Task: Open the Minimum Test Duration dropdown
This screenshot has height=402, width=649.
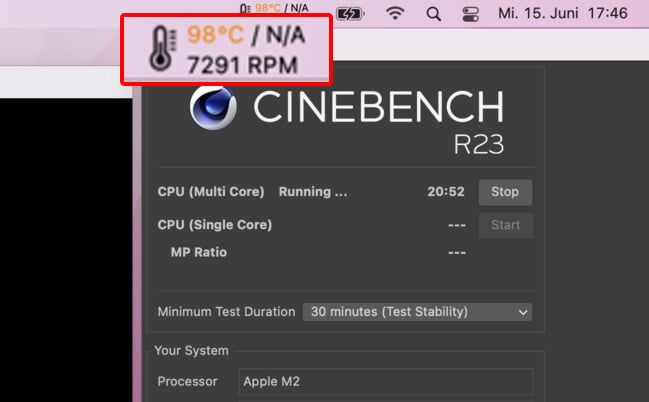Action: tap(417, 312)
